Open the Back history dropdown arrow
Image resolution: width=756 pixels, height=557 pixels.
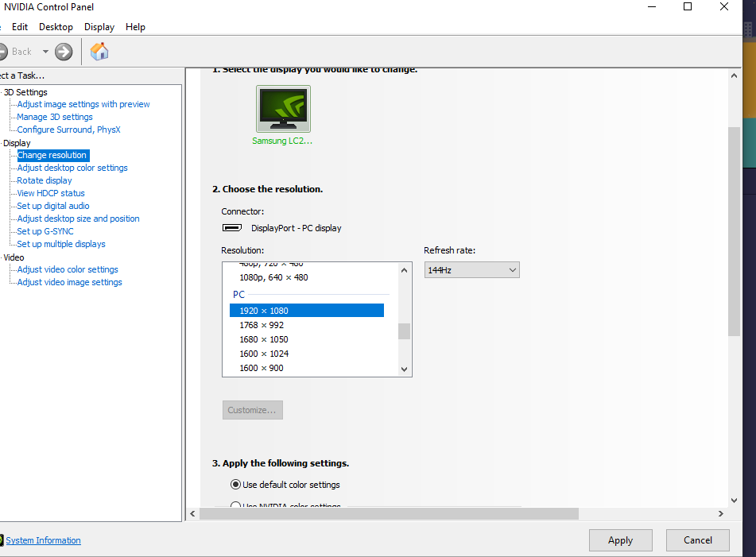pos(45,52)
